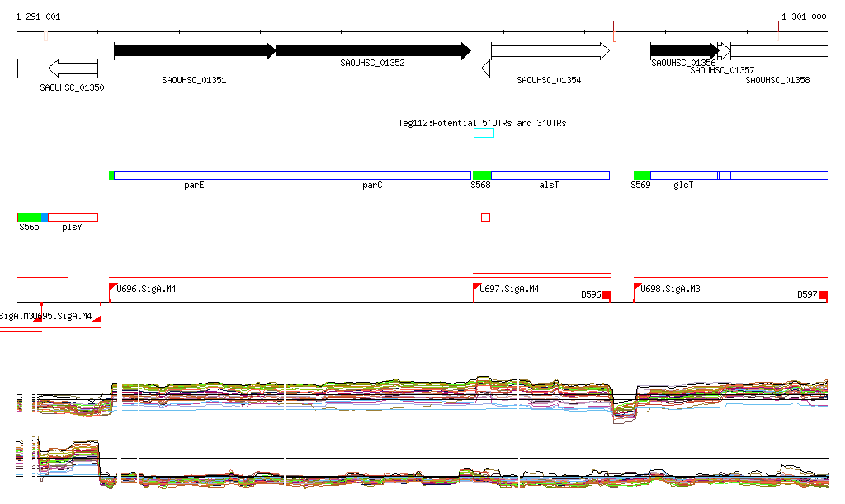The image size is (845, 504).
Task: Click the SAOUHSC_01358 label
Action: (x=777, y=80)
